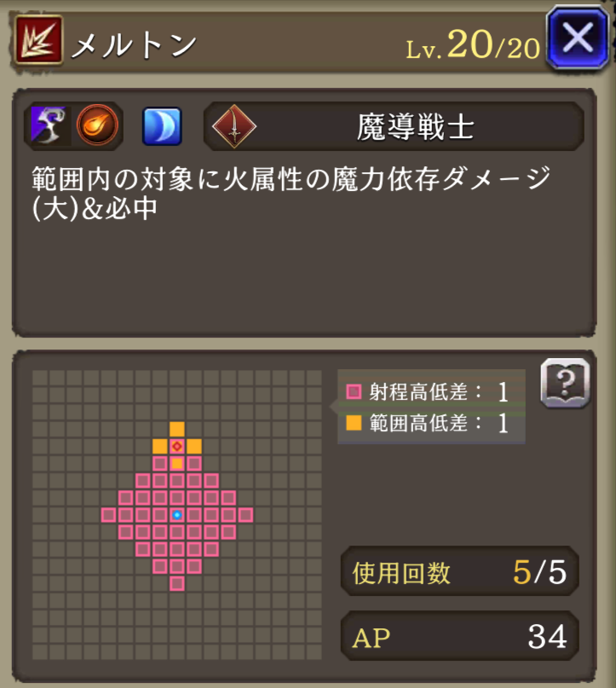Tap the red diamond sword job icon
Image resolution: width=616 pixels, height=688 pixels.
coord(234,126)
